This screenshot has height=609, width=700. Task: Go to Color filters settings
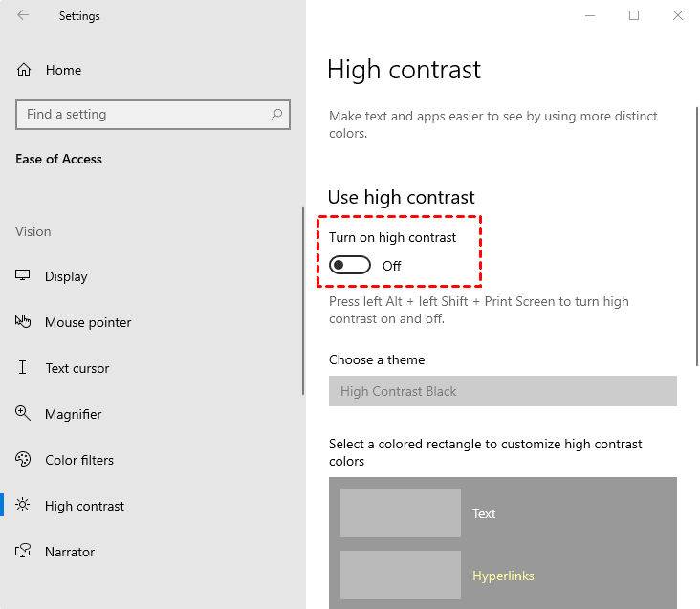(79, 460)
